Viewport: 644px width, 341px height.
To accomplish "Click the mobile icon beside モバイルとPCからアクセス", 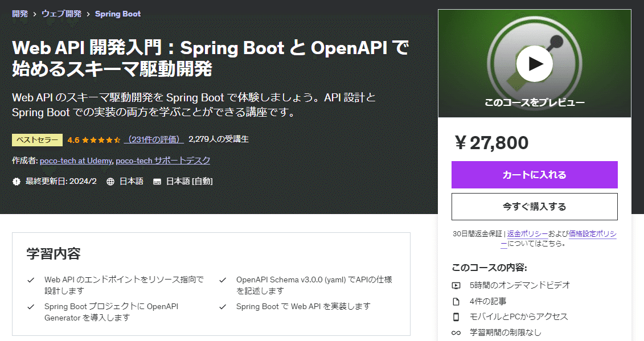I will tap(456, 317).
